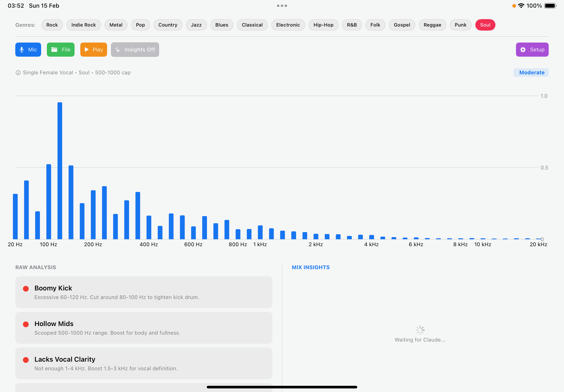
Task: Tap the three-dot multitasking icon at top
Action: tap(282, 6)
